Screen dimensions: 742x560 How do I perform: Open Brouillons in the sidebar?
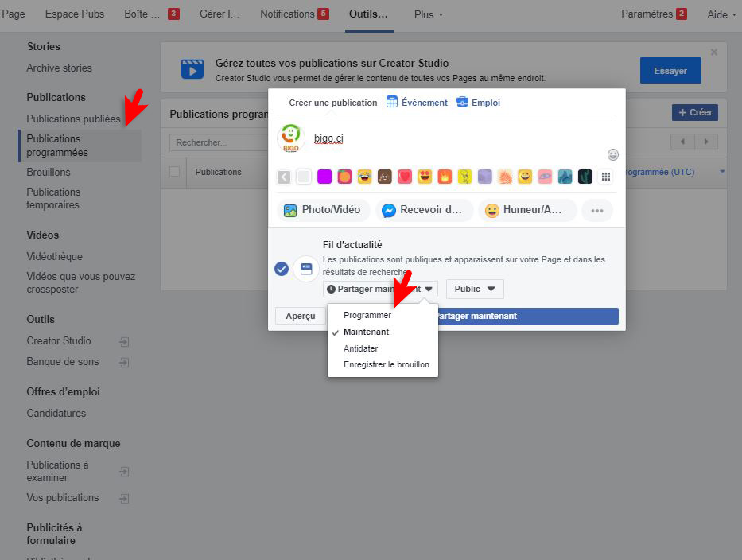coord(49,173)
